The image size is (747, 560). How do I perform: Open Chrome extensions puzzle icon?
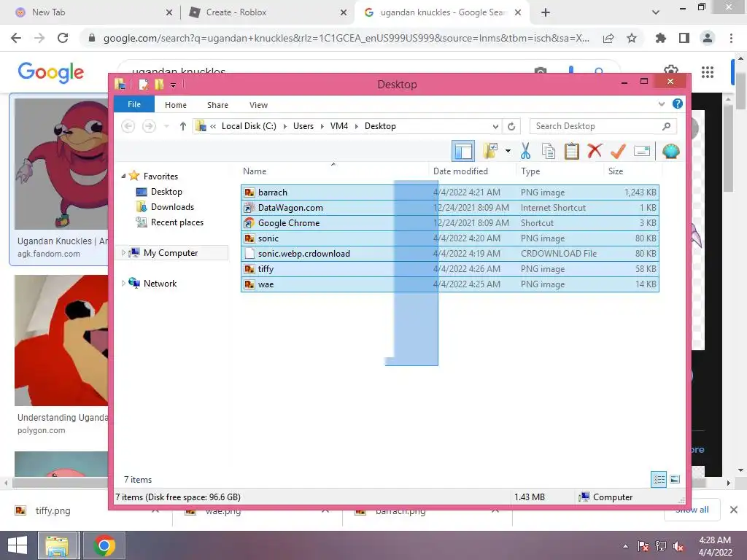pyautogui.click(x=660, y=38)
